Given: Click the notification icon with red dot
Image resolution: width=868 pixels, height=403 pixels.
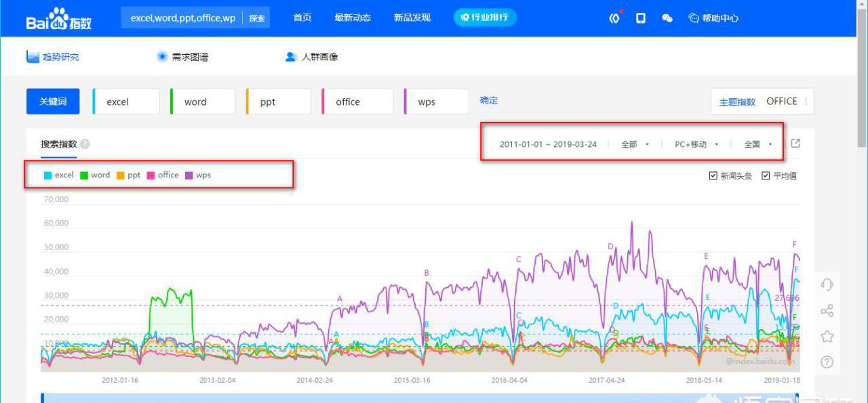Looking at the screenshot, I should point(615,18).
